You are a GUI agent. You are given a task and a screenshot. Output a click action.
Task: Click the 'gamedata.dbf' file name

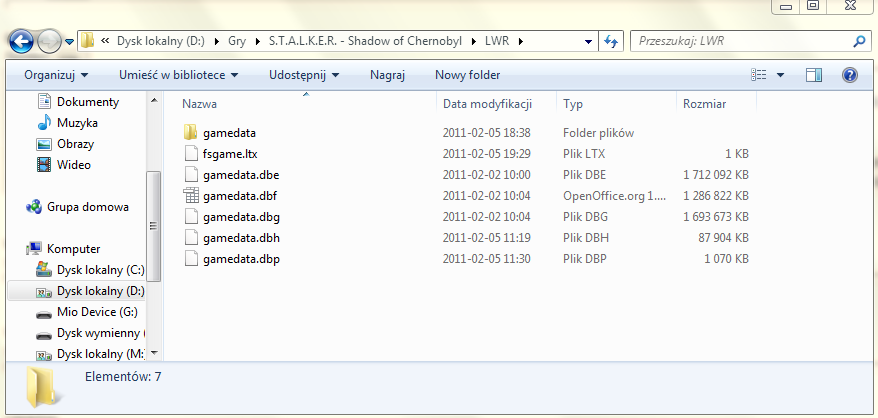(x=240, y=196)
